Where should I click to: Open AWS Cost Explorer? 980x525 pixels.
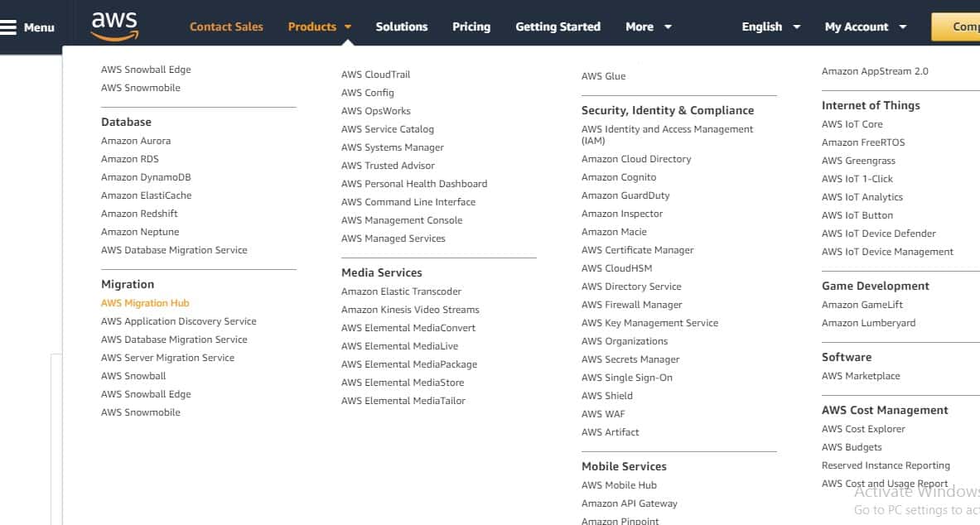point(863,428)
